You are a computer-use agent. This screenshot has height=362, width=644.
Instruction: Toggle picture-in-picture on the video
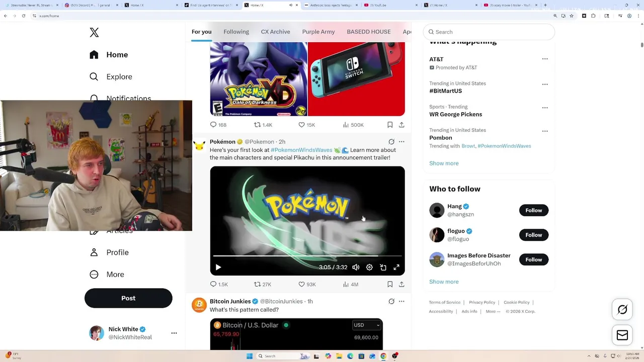383,267
